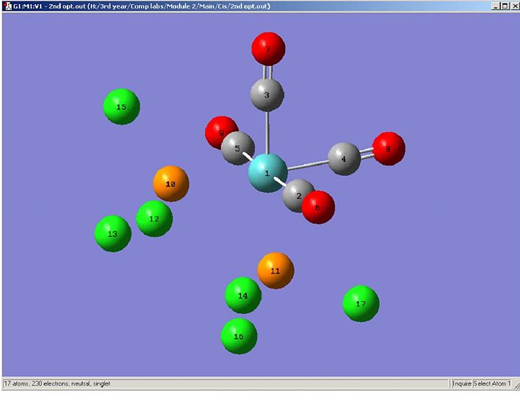520x420 pixels.
Task: Select grey carbon atom 4
Action: (x=345, y=159)
